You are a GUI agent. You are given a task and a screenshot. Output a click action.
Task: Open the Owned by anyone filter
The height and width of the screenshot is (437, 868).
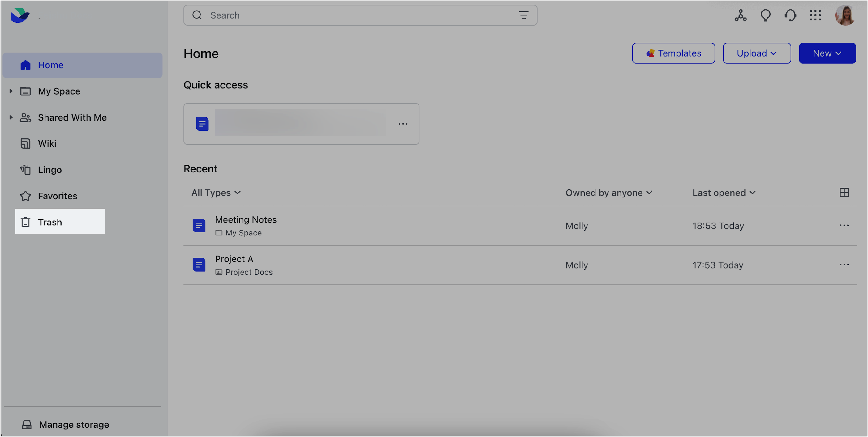point(609,192)
